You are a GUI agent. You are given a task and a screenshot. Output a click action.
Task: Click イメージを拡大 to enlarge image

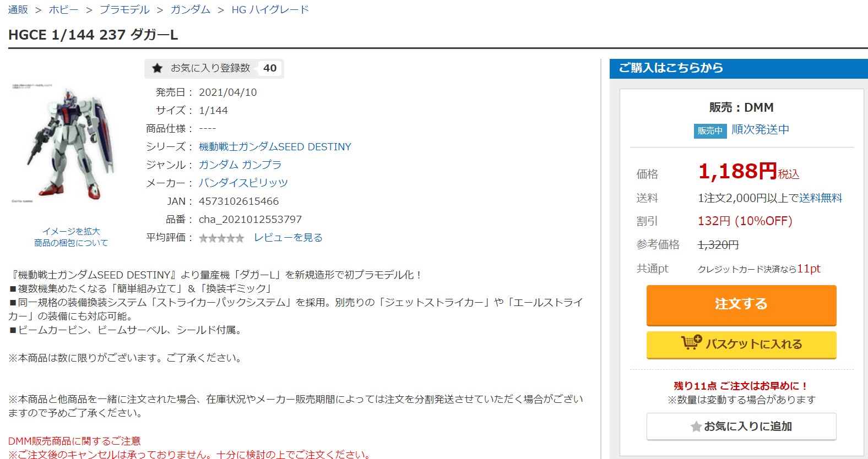72,232
